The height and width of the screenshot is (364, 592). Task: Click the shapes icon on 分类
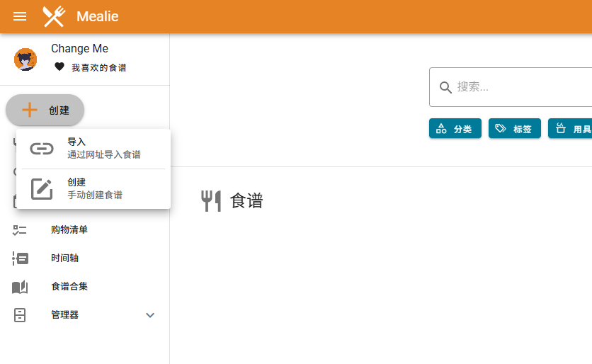coord(441,128)
